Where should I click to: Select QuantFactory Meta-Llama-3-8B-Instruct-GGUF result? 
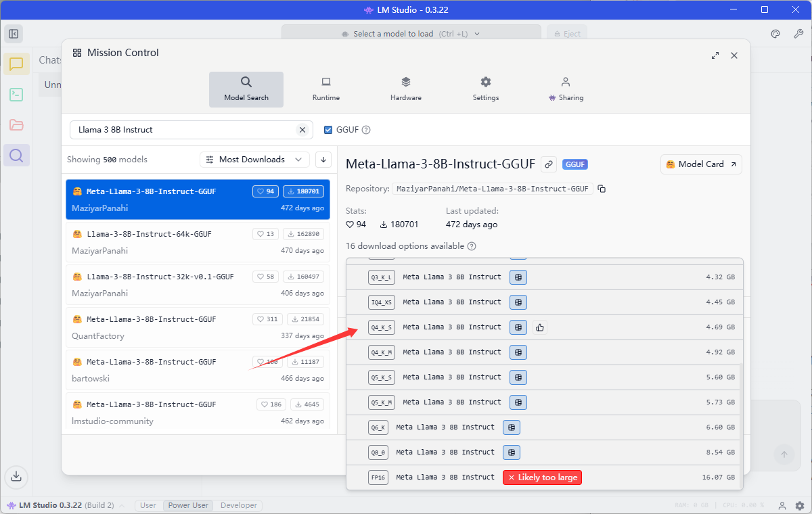click(198, 327)
